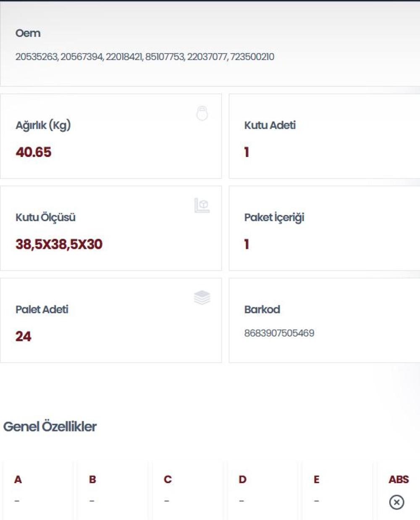Click the Oem section heading
Screen dimensions: 420x520
(28, 33)
